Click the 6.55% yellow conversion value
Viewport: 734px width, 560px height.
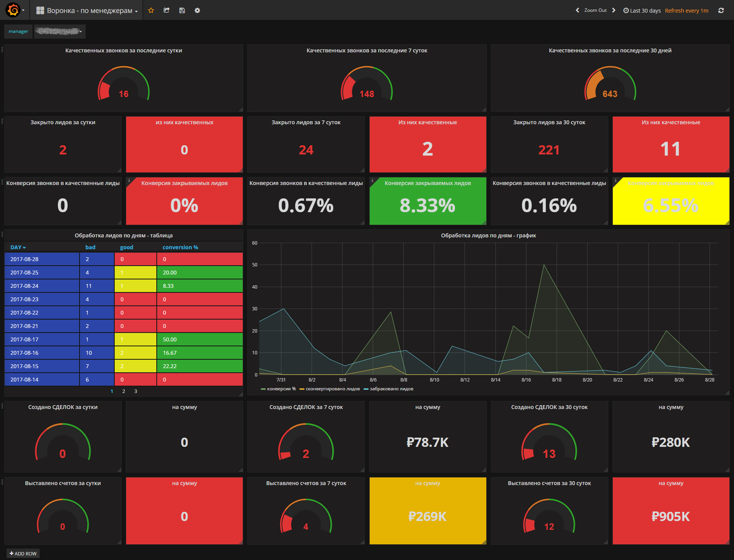671,206
